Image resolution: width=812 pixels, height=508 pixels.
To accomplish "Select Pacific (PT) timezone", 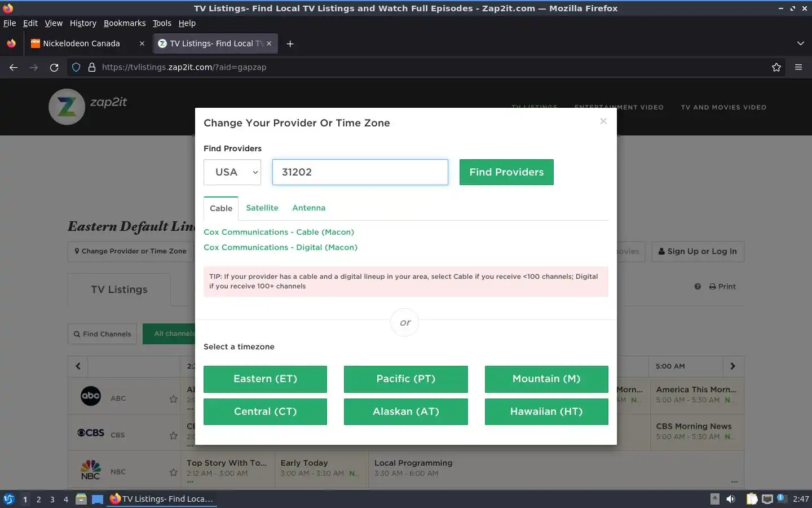I will point(406,379).
